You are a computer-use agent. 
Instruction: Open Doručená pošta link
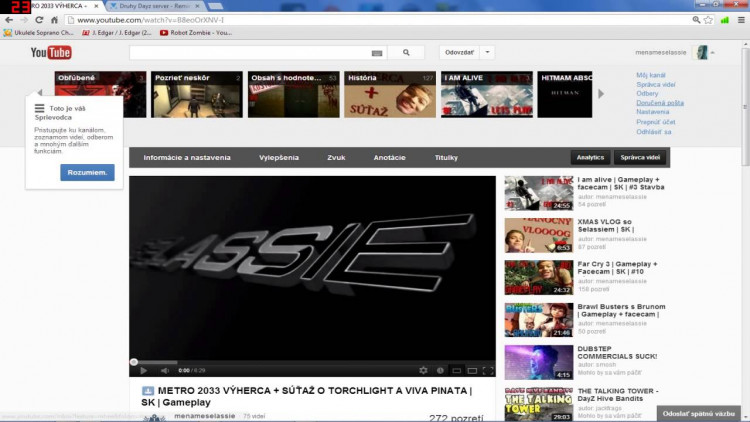click(660, 103)
